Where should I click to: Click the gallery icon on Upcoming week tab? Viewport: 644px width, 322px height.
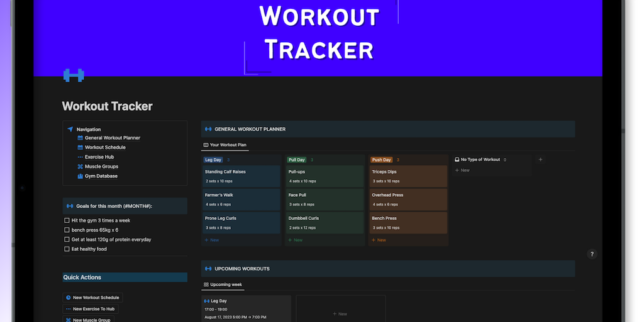(206, 285)
